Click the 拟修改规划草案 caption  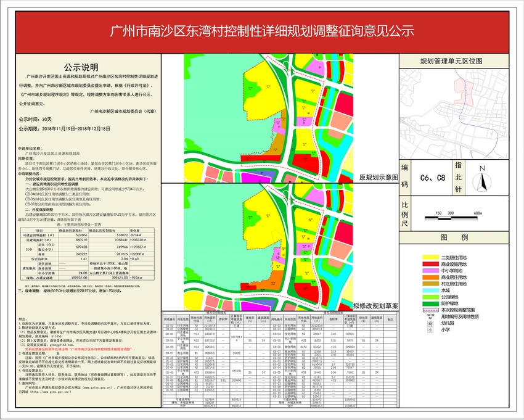[x=375, y=306]
